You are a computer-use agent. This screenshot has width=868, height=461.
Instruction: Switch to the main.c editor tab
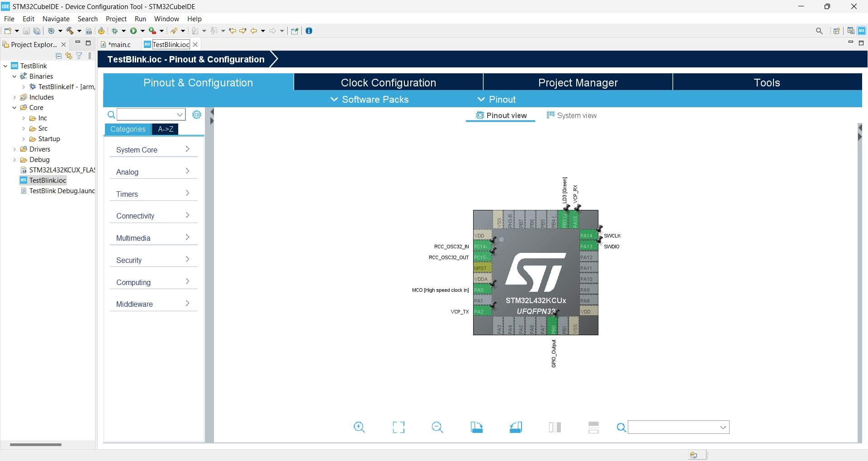[119, 44]
